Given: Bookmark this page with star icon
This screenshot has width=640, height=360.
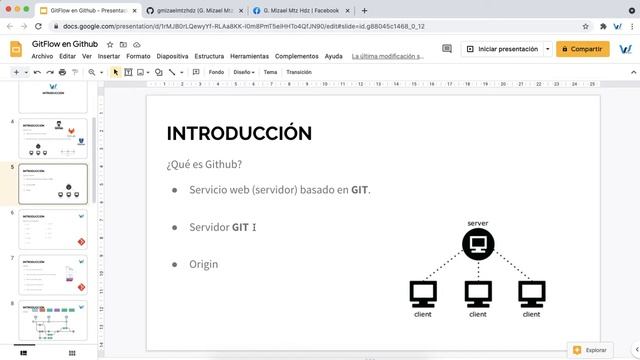Looking at the screenshot, I should (586, 27).
